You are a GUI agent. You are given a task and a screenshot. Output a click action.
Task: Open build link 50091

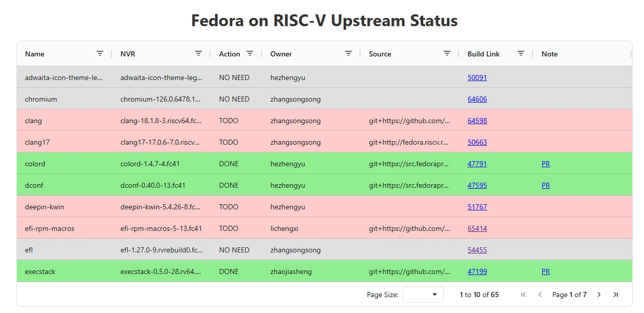click(477, 77)
